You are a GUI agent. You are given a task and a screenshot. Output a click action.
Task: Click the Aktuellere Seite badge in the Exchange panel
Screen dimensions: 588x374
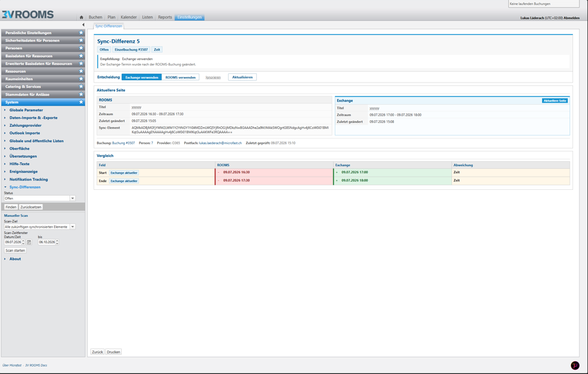(555, 101)
